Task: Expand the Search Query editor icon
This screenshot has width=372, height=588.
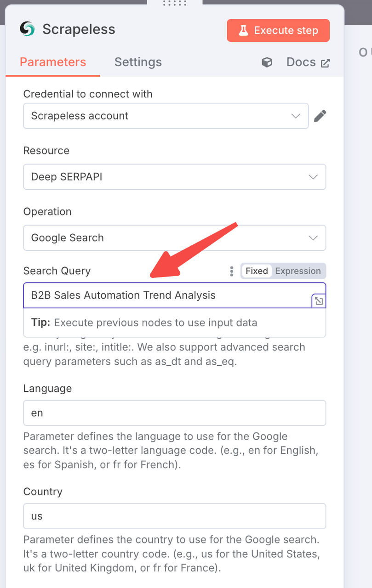Action: pyautogui.click(x=318, y=301)
